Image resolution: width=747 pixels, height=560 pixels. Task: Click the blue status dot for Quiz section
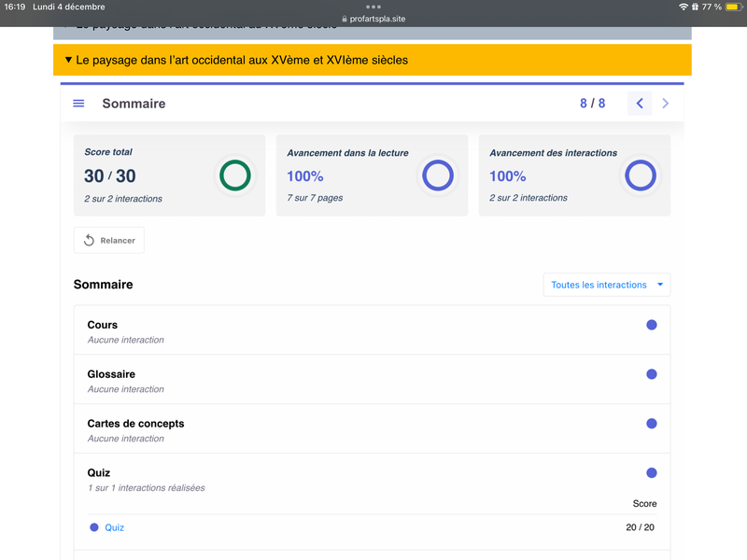pos(652,473)
